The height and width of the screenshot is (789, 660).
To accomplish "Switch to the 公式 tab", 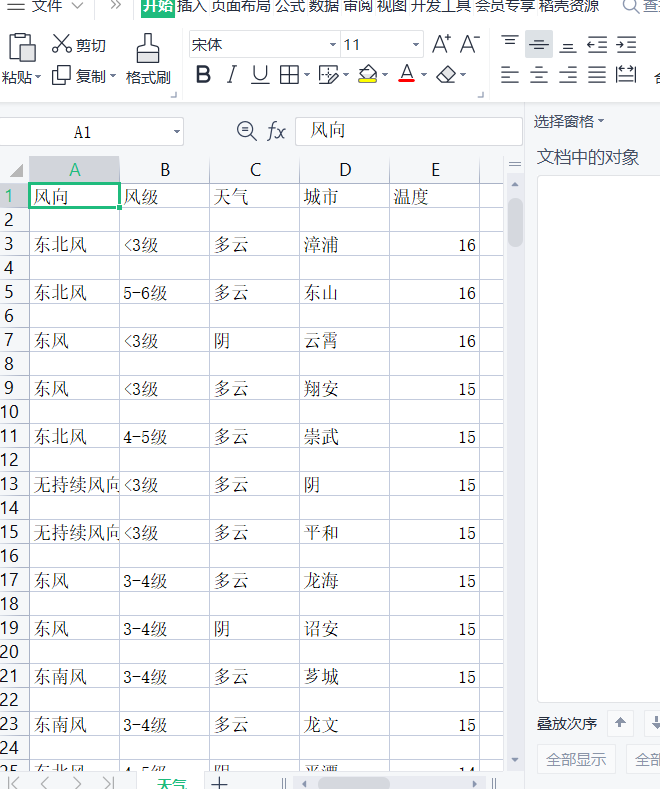I will [x=289, y=7].
